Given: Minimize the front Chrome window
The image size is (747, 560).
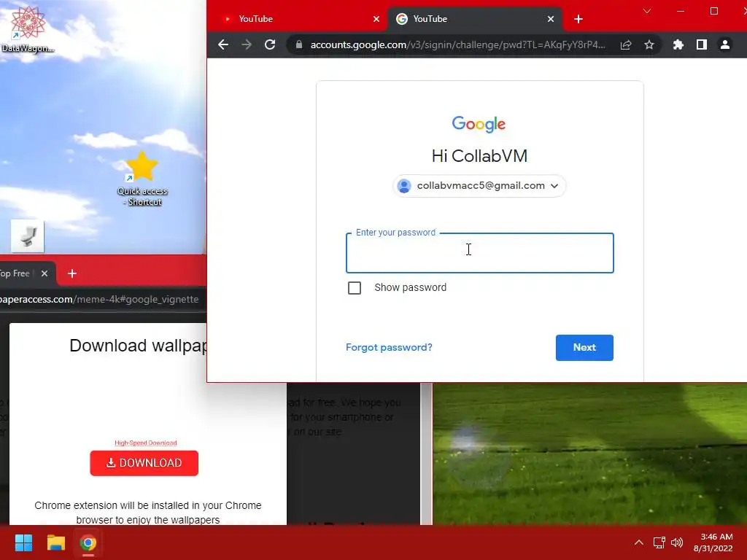Looking at the screenshot, I should click(x=681, y=11).
